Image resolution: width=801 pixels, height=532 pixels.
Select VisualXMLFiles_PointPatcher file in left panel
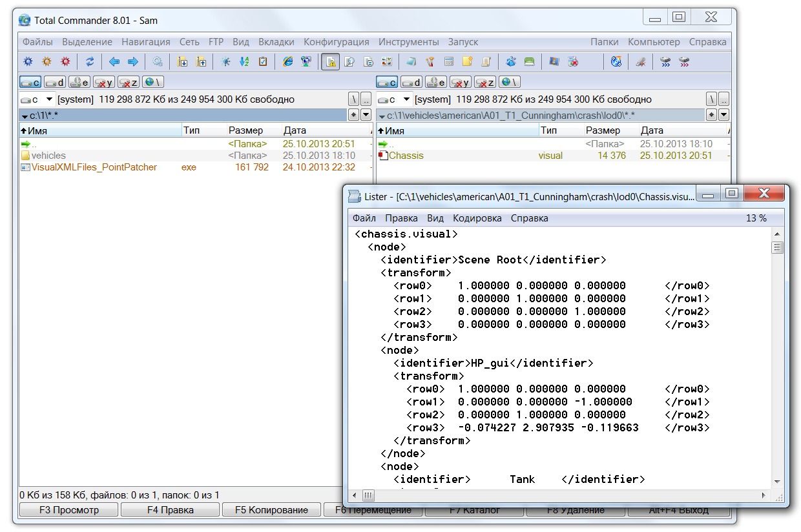[x=94, y=167]
